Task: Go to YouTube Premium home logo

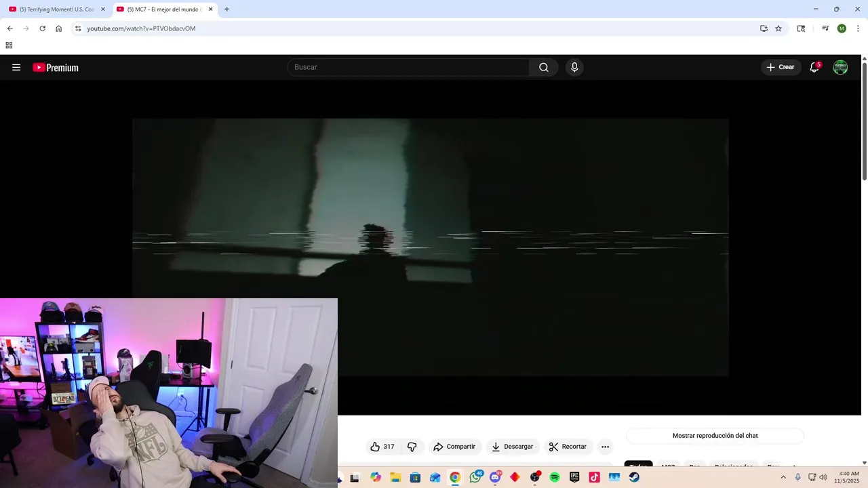Action: pyautogui.click(x=56, y=67)
